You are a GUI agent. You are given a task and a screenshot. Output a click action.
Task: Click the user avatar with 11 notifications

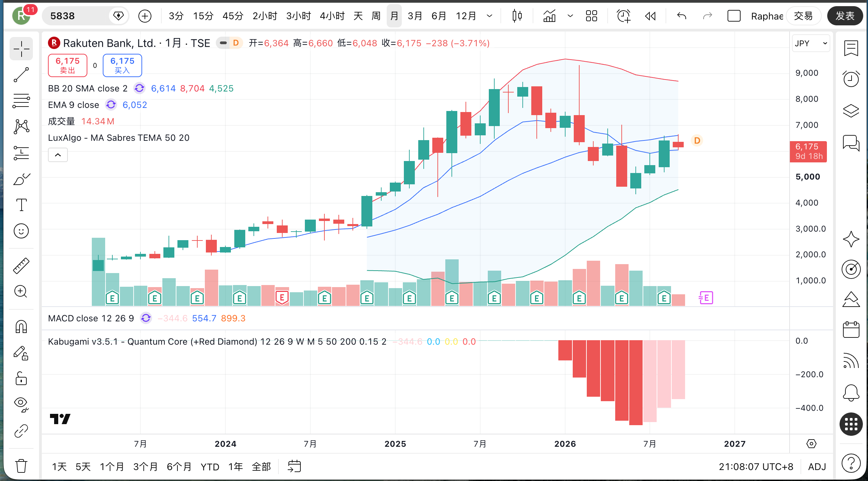pos(21,16)
